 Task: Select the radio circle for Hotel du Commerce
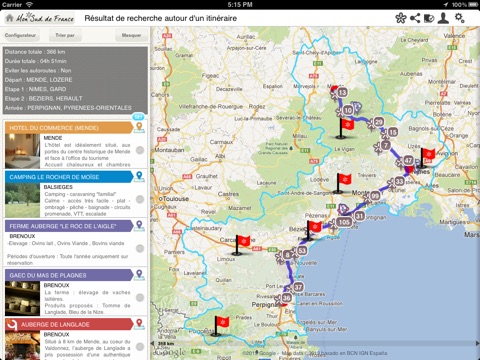click(x=140, y=150)
